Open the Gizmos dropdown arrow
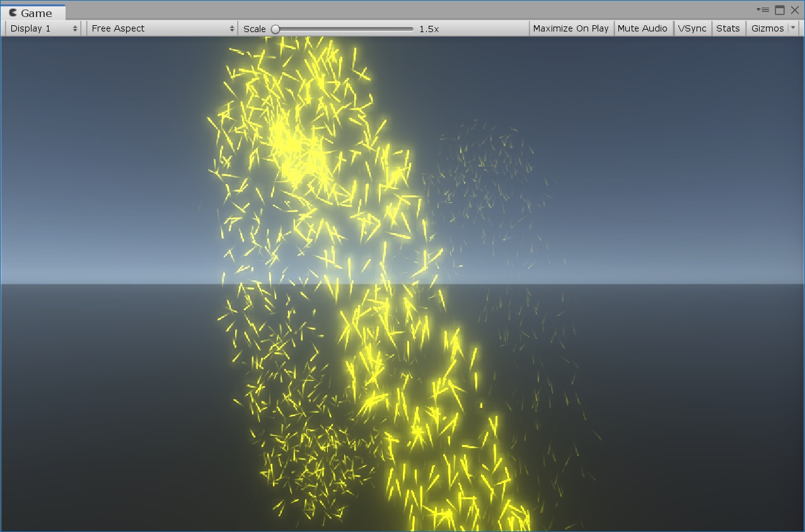 coord(793,28)
